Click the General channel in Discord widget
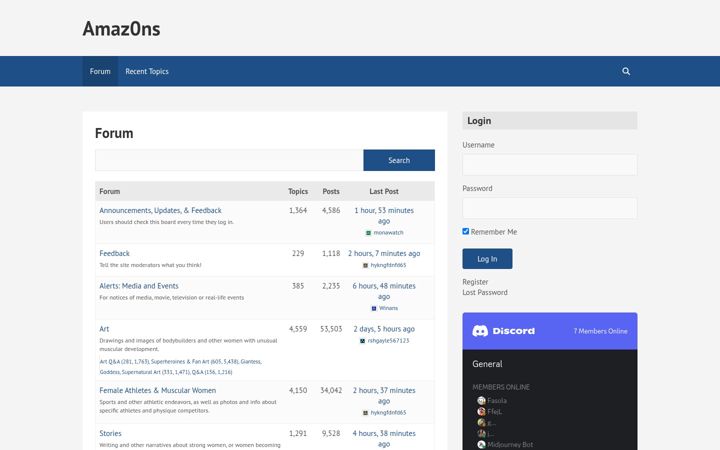 point(487,364)
